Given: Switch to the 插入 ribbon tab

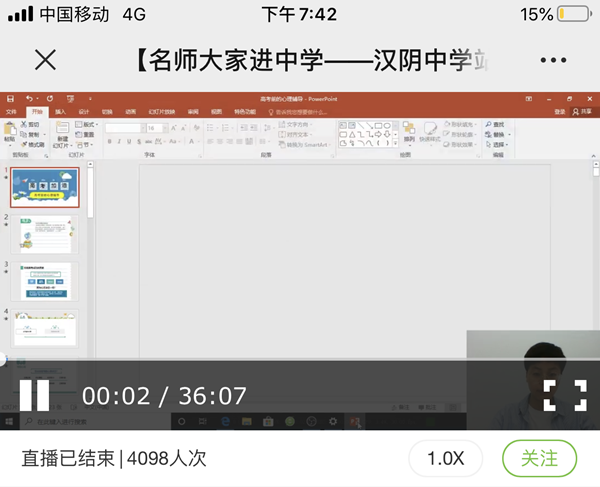Looking at the screenshot, I should point(60,112).
